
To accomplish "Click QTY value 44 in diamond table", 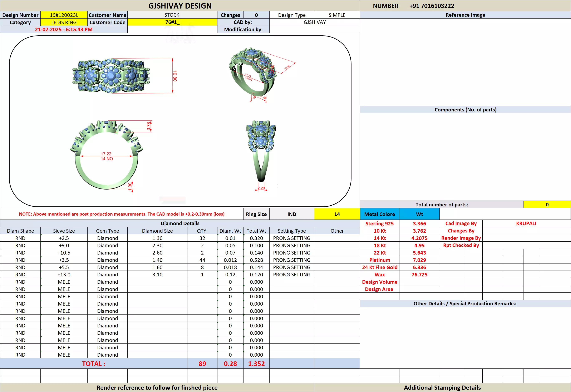I will point(202,260).
